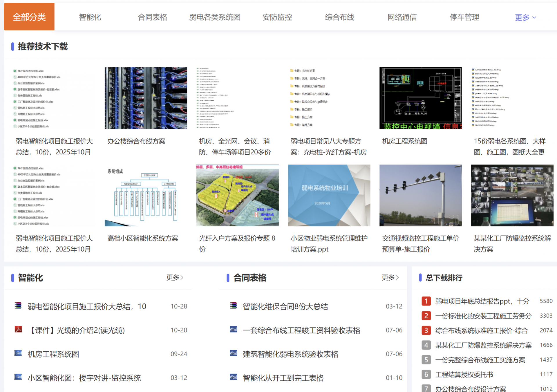
Task: Open 工程结算授权委托书 in download ranking
Action: point(464,374)
